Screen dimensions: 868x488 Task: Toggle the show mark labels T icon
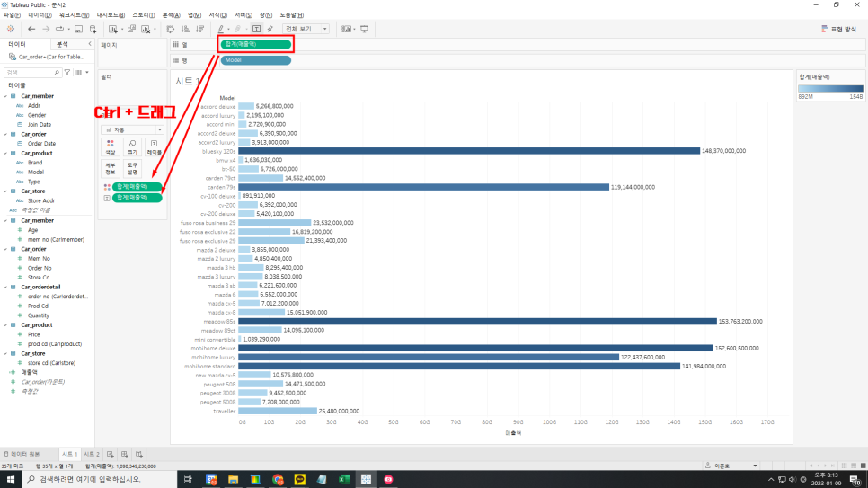tap(256, 29)
